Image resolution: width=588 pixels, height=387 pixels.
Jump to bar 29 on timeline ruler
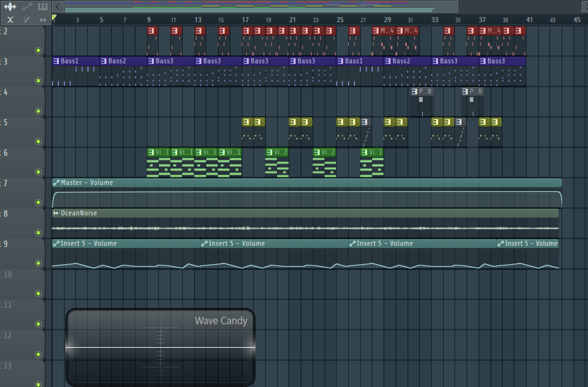387,20
